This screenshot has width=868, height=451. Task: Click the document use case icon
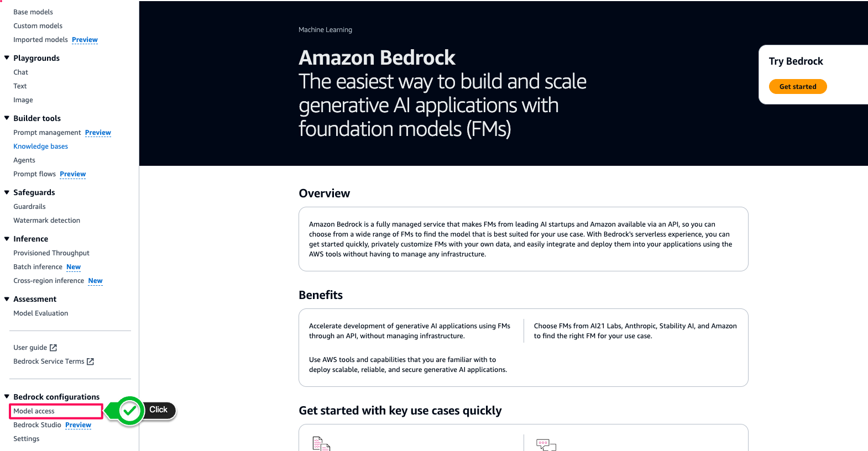click(x=321, y=444)
